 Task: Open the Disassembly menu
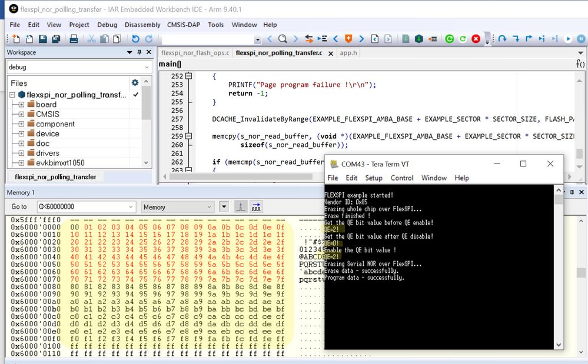tap(142, 25)
